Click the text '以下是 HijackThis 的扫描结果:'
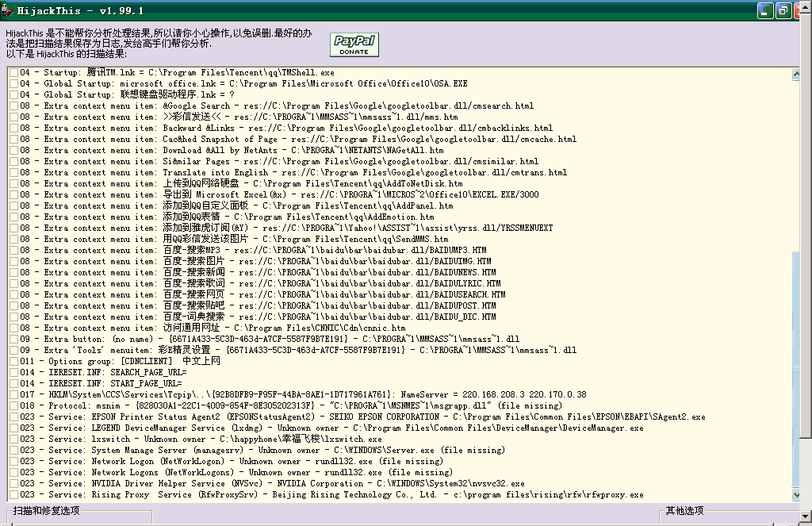 67,54
